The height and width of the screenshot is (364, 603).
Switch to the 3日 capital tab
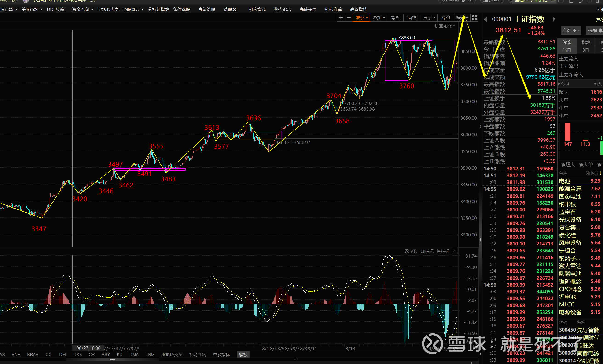[585, 50]
